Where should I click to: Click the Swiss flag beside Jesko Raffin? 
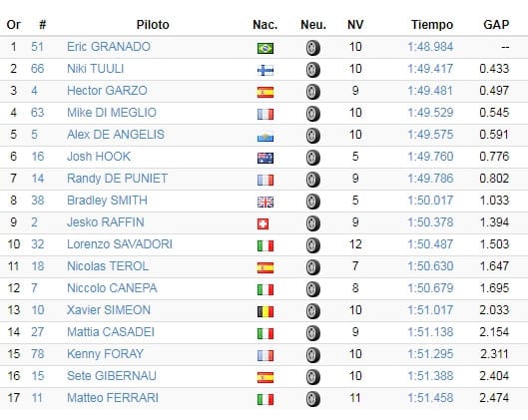click(263, 223)
